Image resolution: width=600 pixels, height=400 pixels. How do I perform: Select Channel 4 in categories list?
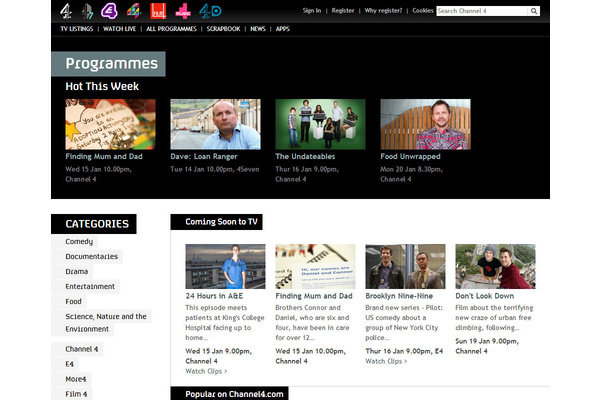pyautogui.click(x=82, y=349)
